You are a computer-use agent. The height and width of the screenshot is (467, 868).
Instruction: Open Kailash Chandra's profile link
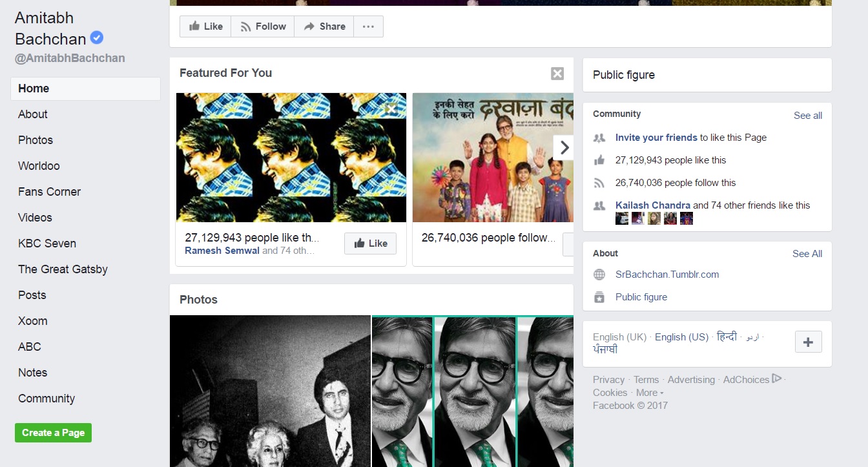coord(653,205)
